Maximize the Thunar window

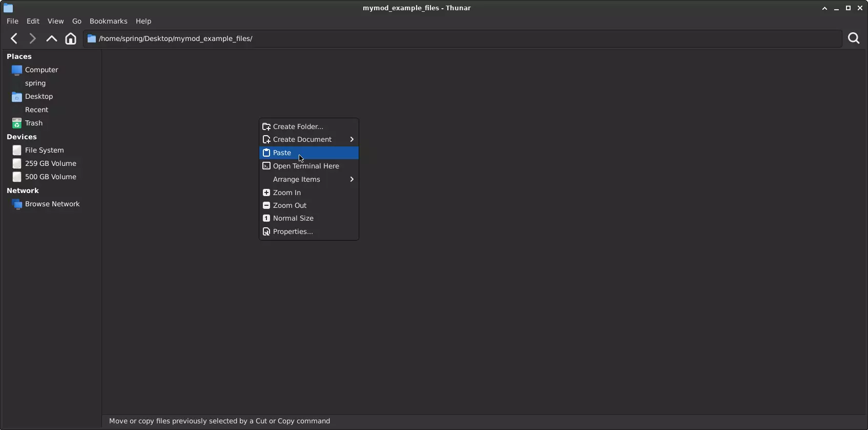(x=849, y=8)
